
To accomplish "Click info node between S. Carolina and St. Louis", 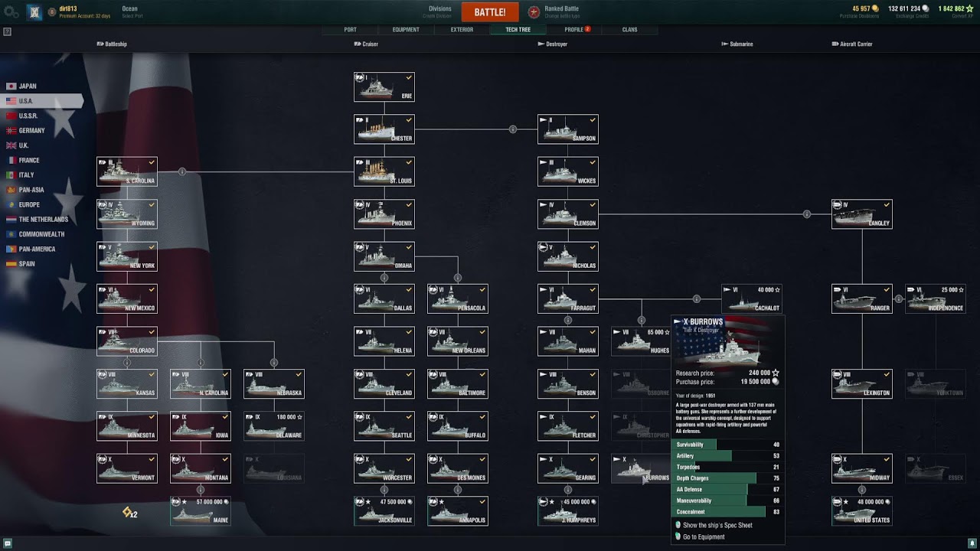I will (x=182, y=171).
